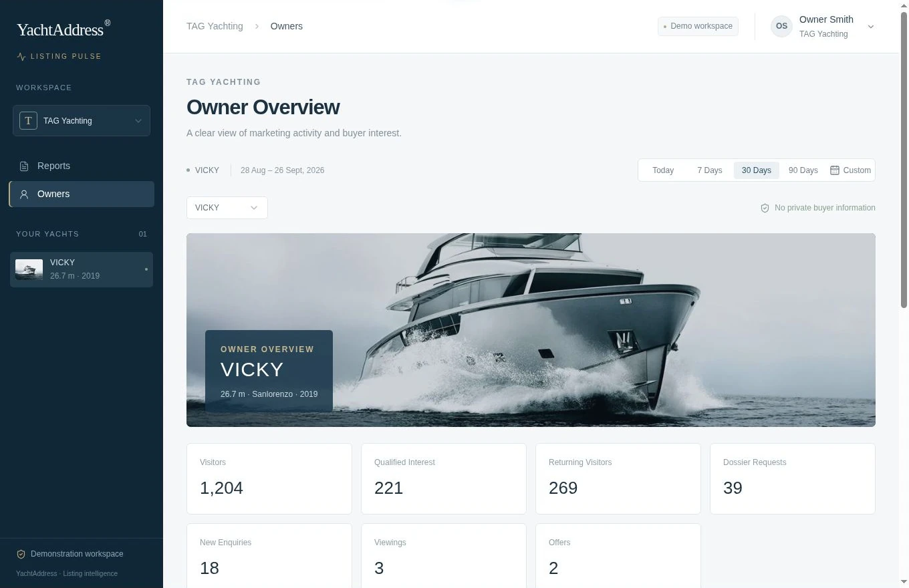
Task: Open the Dossier Requests 39 card
Action: pyautogui.click(x=793, y=479)
